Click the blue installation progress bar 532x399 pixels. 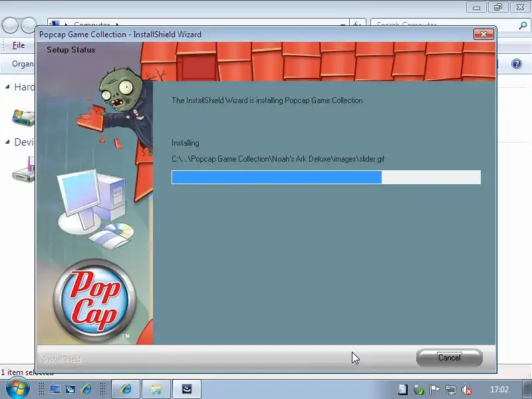click(x=326, y=177)
